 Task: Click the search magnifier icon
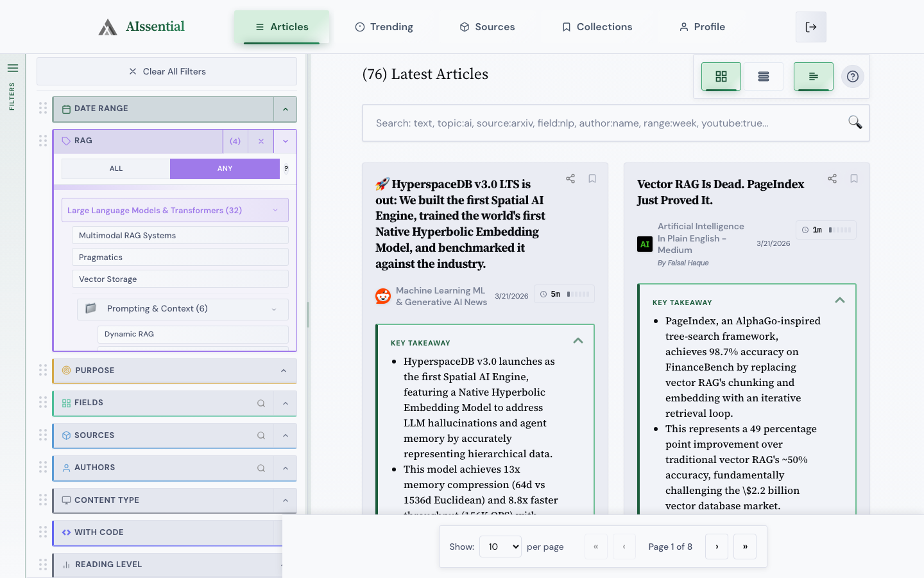[855, 122]
